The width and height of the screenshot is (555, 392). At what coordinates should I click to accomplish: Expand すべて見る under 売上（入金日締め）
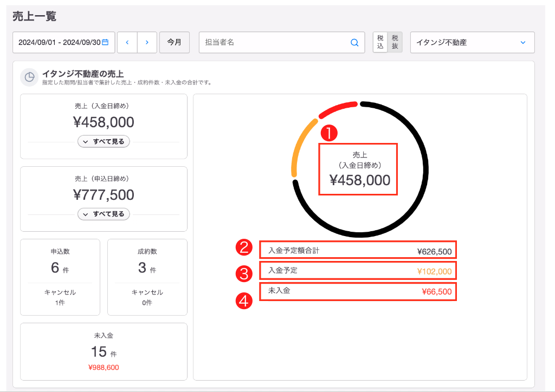pyautogui.click(x=104, y=141)
